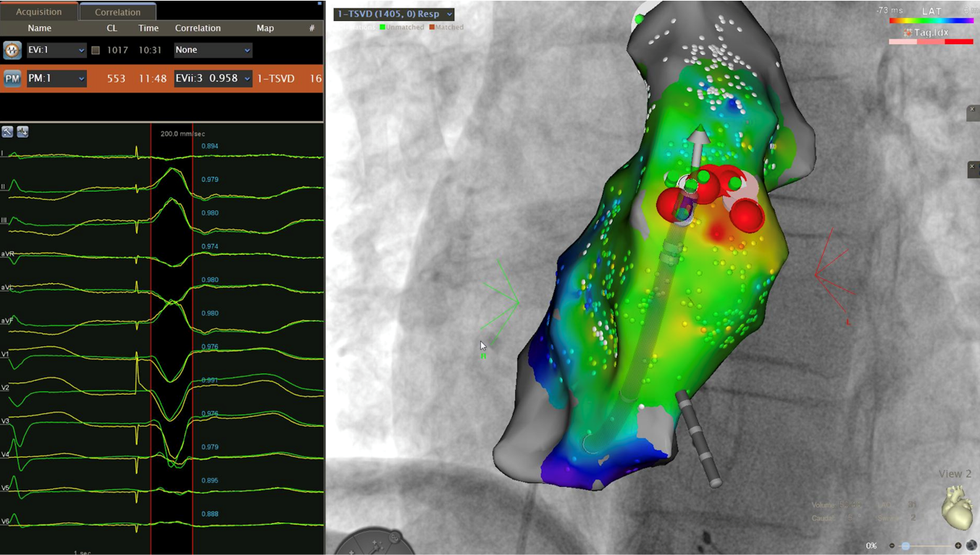Open the EVi:1 name dropdown
The image size is (980, 555).
click(56, 50)
